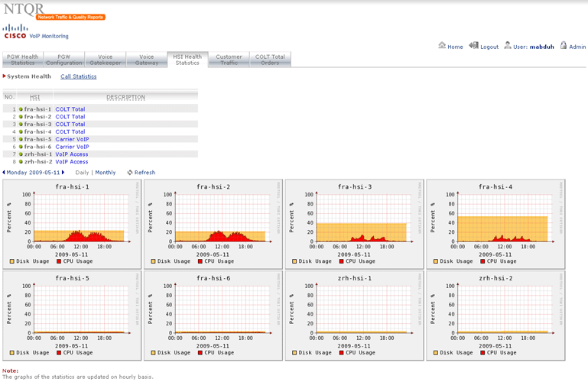The height and width of the screenshot is (382, 588).
Task: Click the fra-hsi-3 usage graph
Action: pos(353,218)
